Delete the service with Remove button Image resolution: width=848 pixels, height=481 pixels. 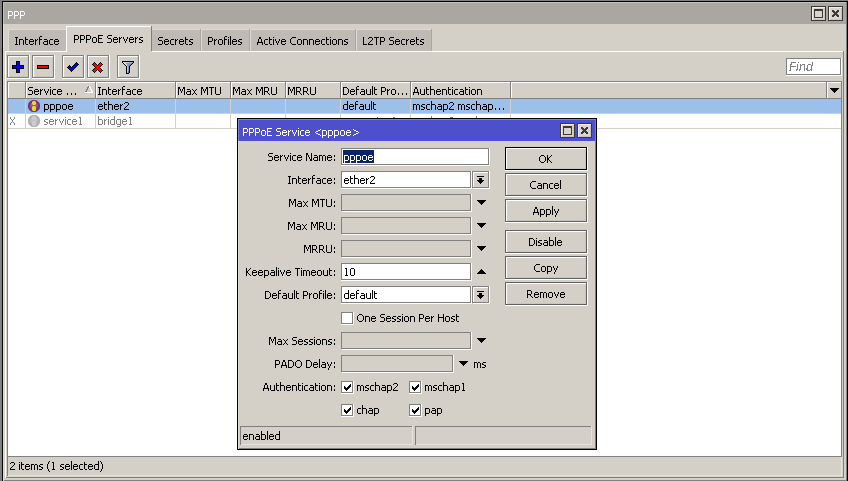pyautogui.click(x=546, y=294)
